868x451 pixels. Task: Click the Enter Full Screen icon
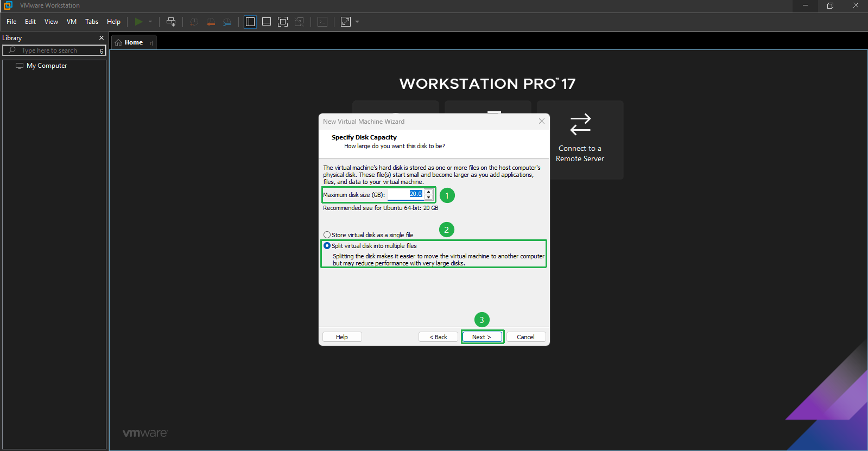pyautogui.click(x=283, y=22)
